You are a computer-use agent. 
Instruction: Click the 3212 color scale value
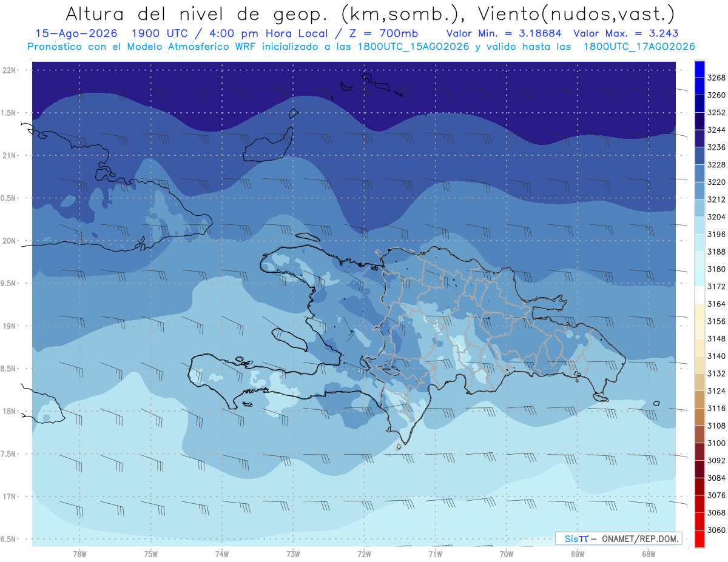716,199
